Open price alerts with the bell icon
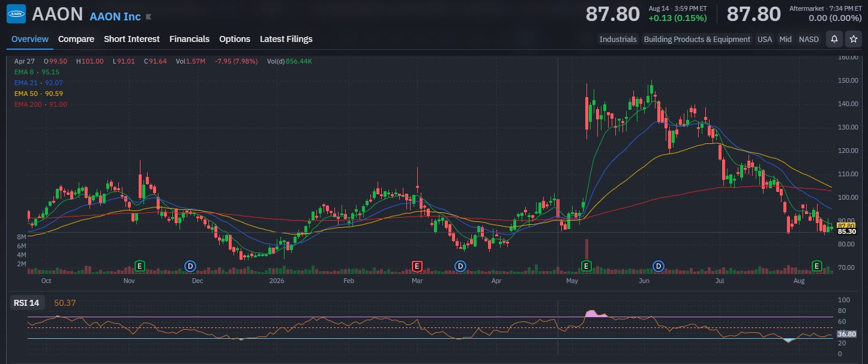This screenshot has height=364, width=868. click(x=834, y=39)
